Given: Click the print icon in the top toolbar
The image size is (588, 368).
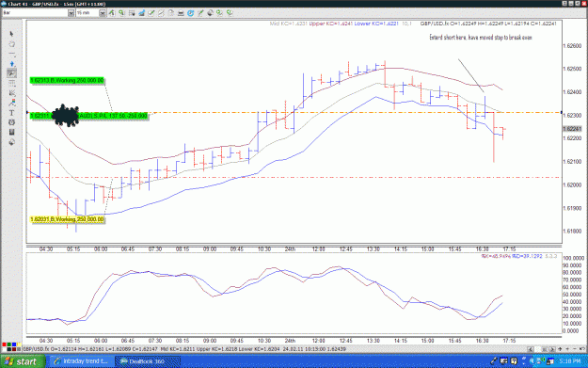Looking at the screenshot, I should pyautogui.click(x=181, y=13).
